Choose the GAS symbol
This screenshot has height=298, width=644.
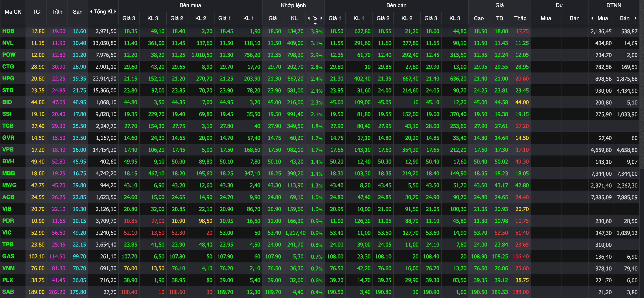tap(8, 256)
